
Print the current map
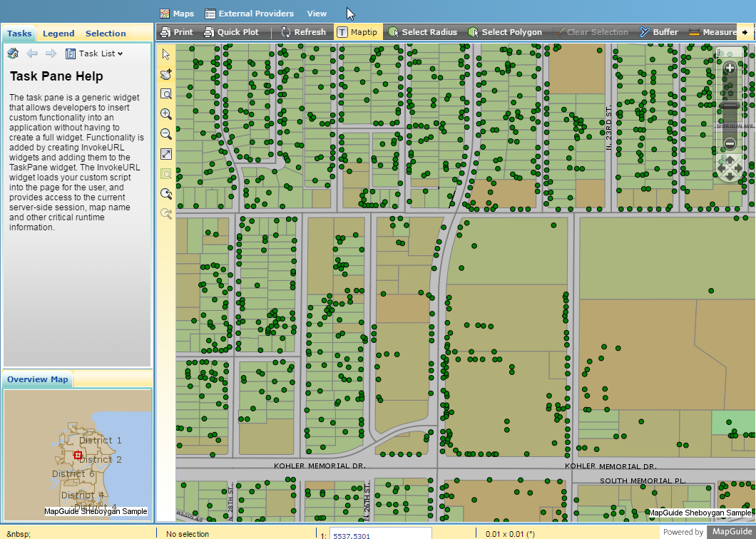176,32
